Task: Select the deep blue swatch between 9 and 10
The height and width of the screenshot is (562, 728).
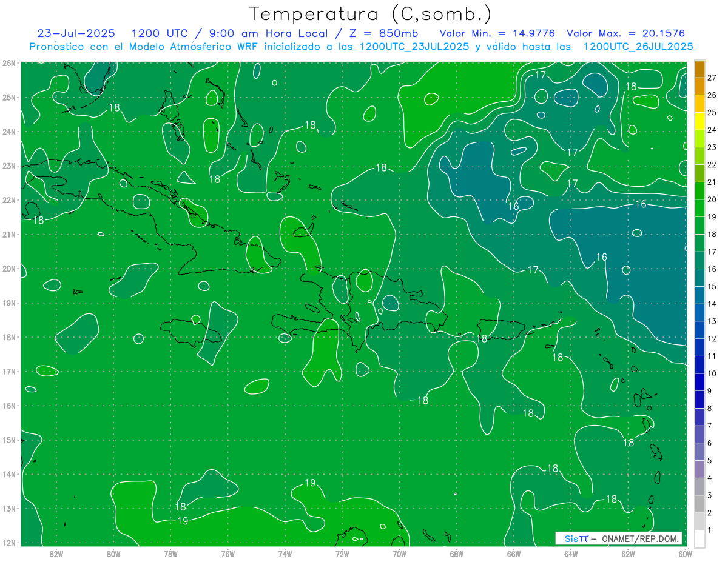Action: point(699,382)
